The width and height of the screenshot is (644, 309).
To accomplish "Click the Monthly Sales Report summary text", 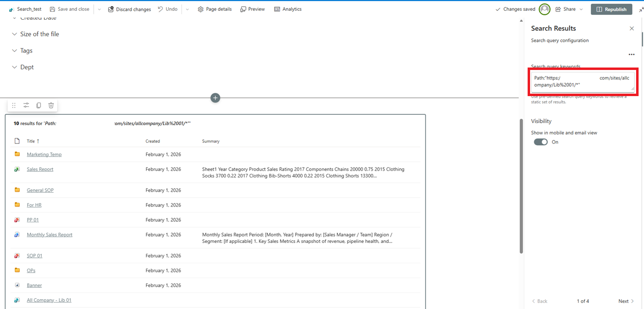I will [297, 238].
